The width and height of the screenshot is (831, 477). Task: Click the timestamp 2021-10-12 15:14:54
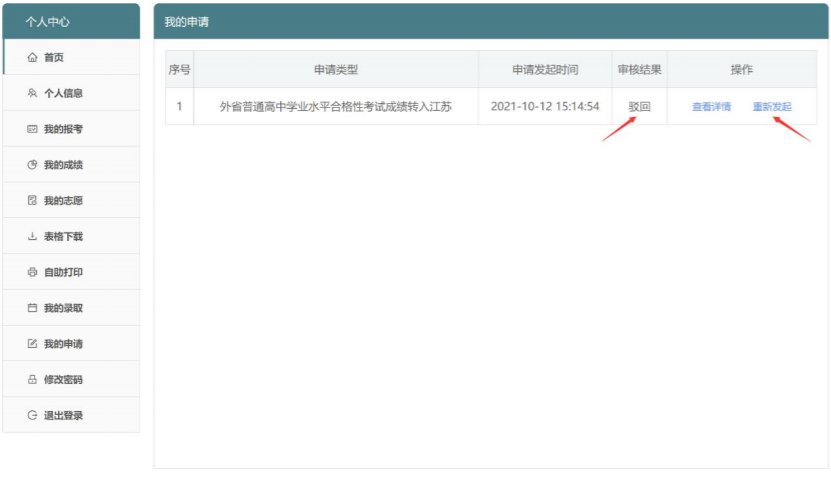click(545, 107)
